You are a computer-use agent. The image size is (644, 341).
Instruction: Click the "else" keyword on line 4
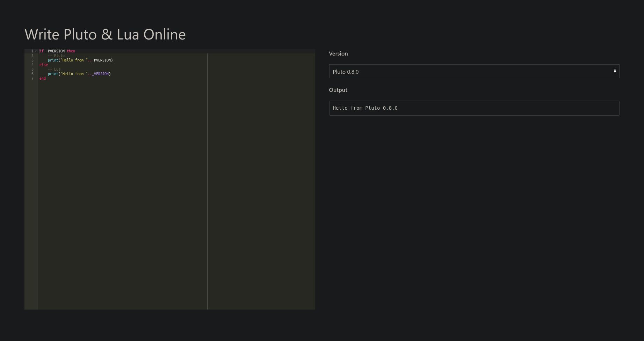(43, 65)
